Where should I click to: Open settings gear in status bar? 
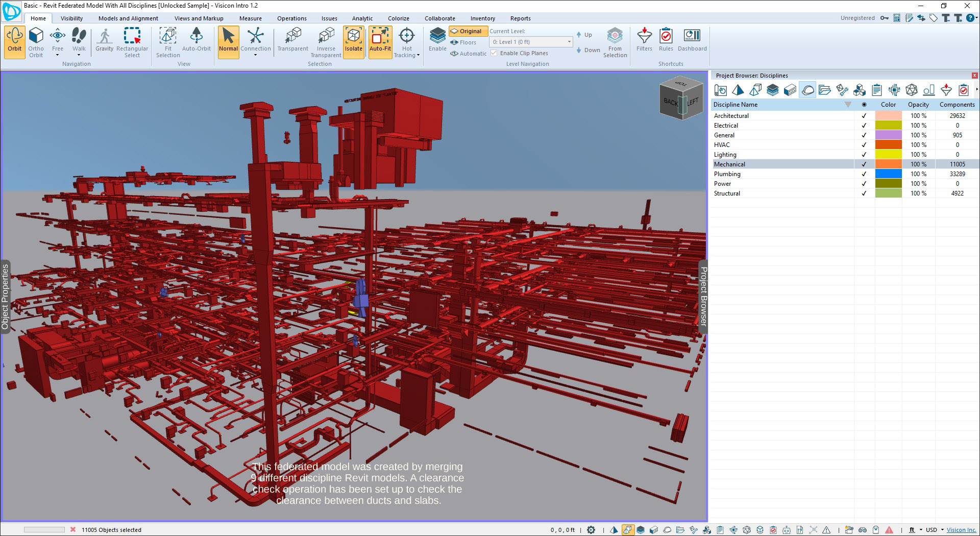click(591, 530)
